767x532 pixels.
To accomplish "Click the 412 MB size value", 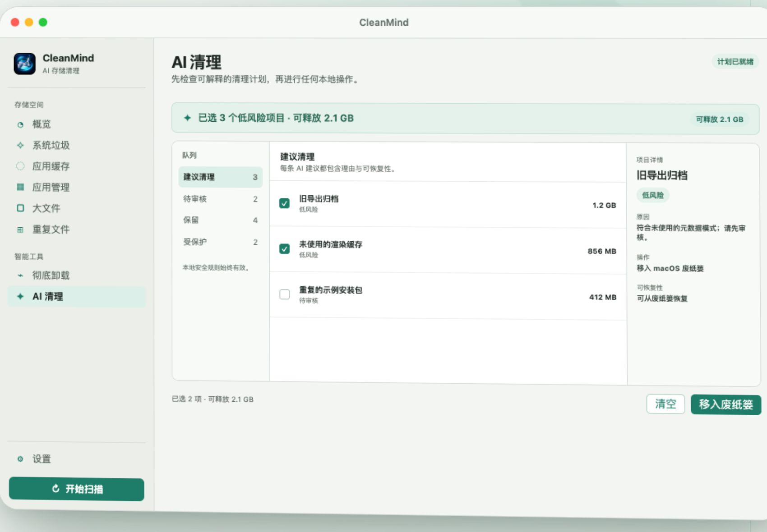I will pyautogui.click(x=603, y=297).
